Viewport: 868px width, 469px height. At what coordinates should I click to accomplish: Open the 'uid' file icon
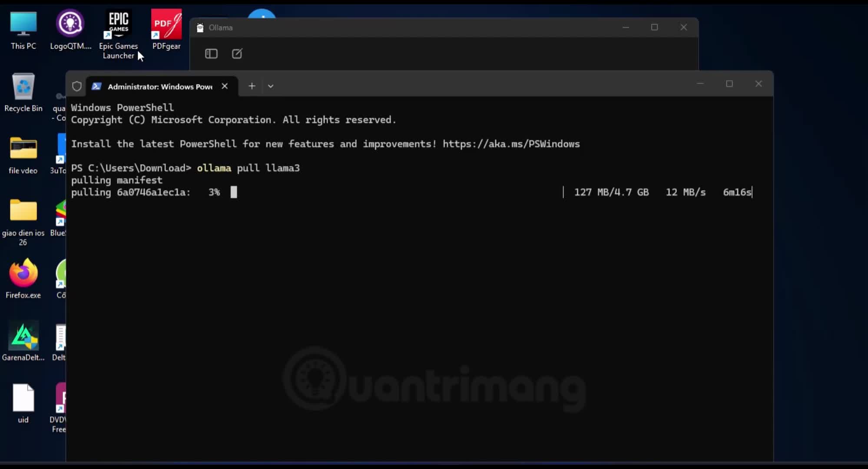pos(23,404)
